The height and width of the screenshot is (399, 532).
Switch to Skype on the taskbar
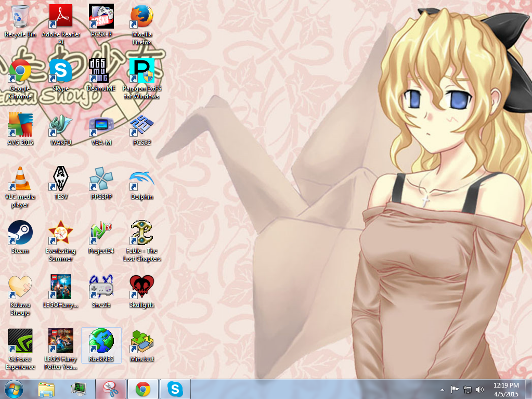[175, 389]
